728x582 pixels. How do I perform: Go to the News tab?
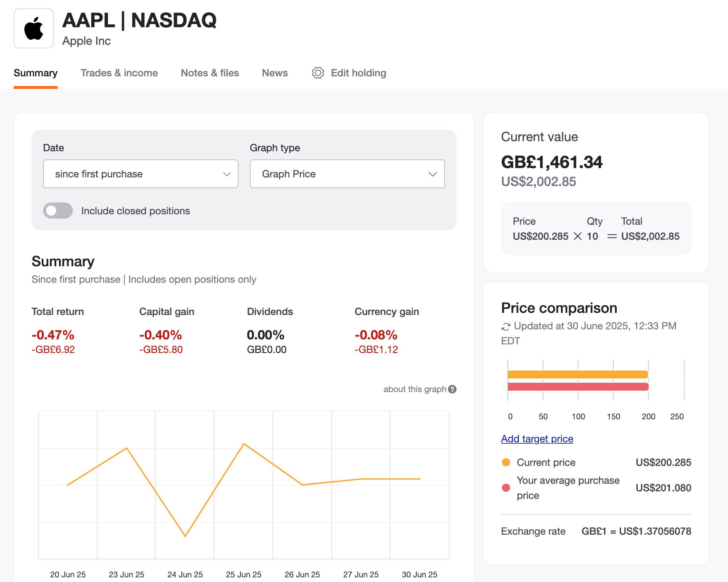pyautogui.click(x=275, y=73)
